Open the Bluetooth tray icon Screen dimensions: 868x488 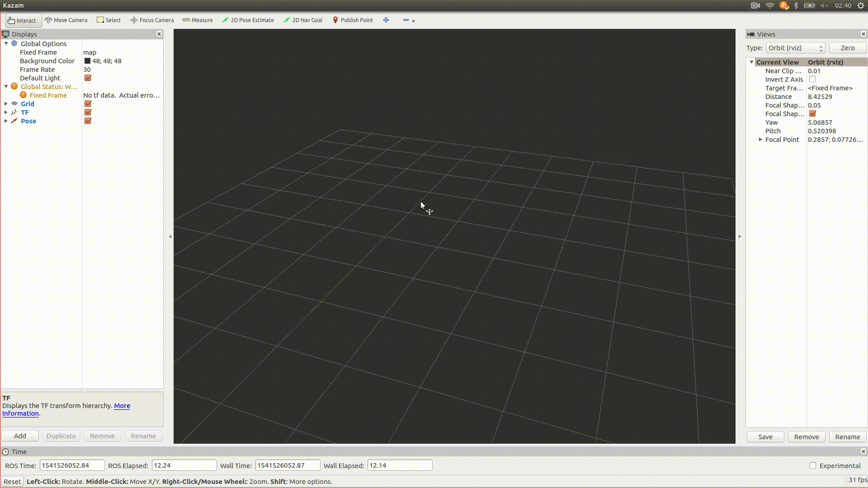(796, 5)
